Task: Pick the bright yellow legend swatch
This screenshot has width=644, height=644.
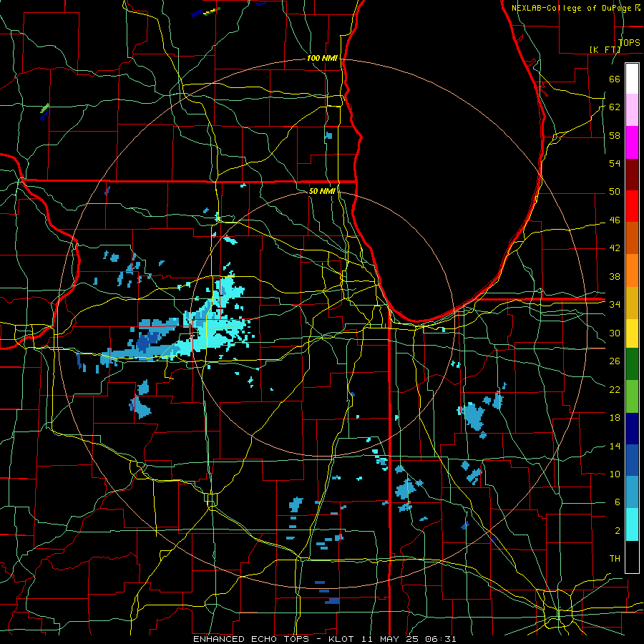Action: tap(632, 333)
